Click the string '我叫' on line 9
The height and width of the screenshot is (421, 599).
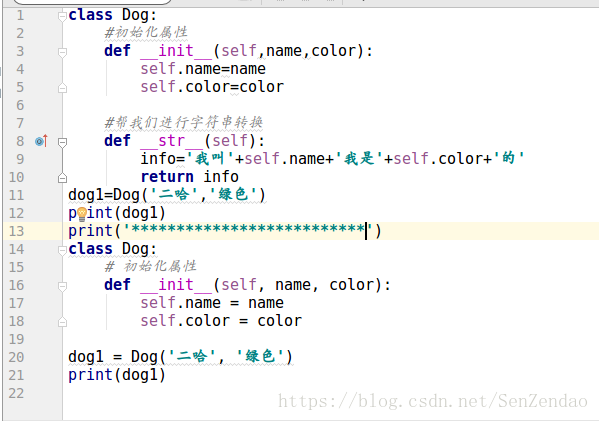(210, 159)
